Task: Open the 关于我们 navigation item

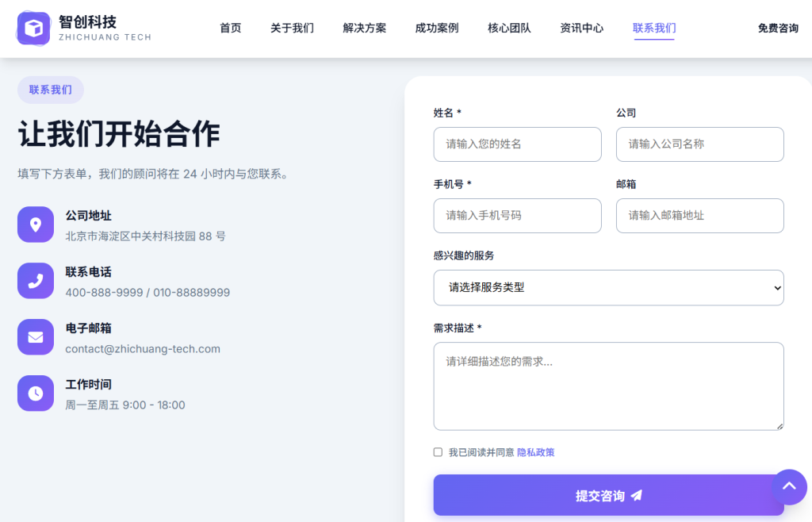Action: point(292,29)
